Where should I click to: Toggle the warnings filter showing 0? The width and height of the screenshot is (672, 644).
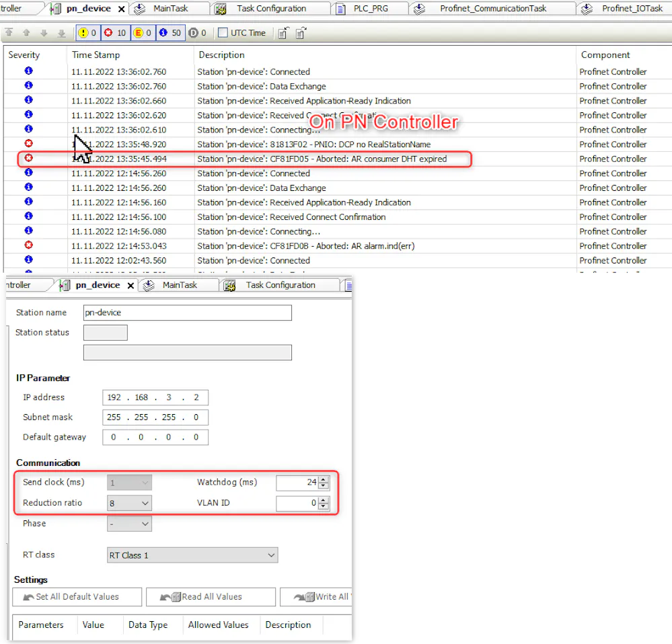87,33
